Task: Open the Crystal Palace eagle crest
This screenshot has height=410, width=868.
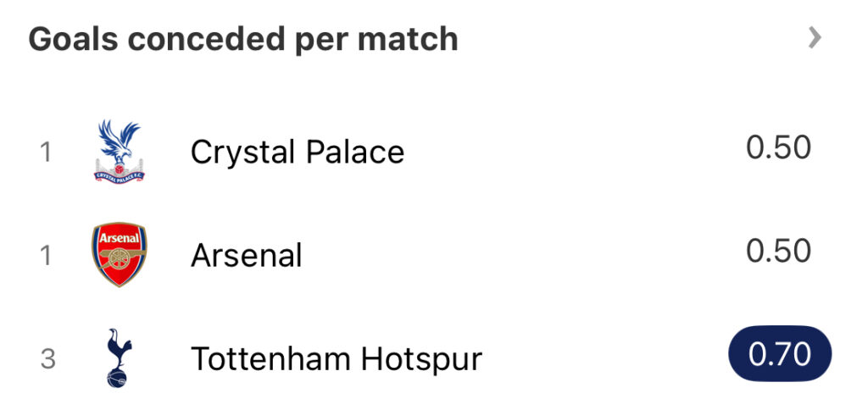Action: click(119, 152)
